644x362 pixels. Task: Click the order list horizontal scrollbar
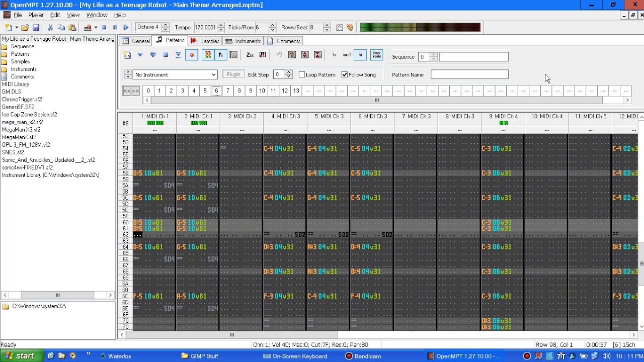[x=387, y=100]
